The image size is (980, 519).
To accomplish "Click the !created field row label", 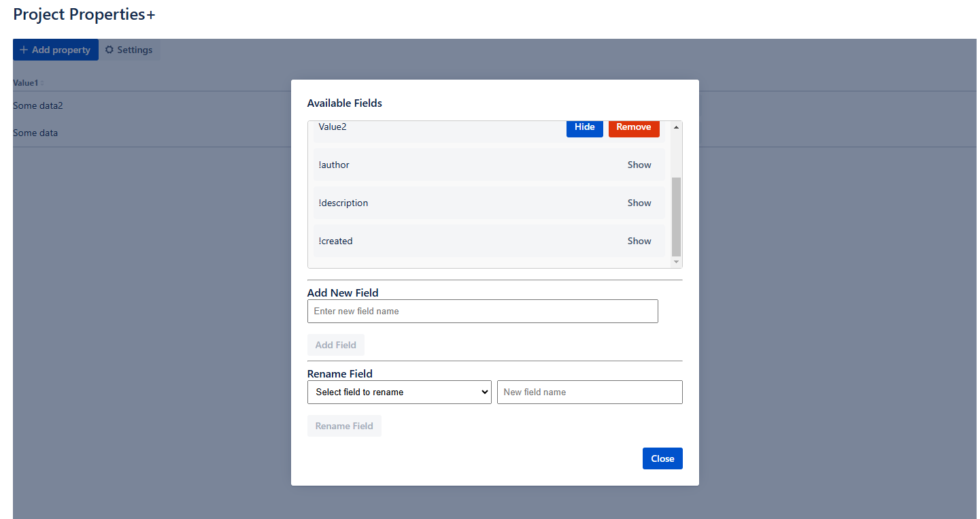I will point(335,241).
